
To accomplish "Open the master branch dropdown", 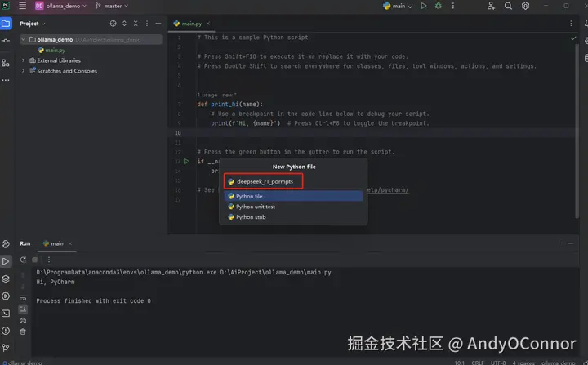I will pos(112,6).
